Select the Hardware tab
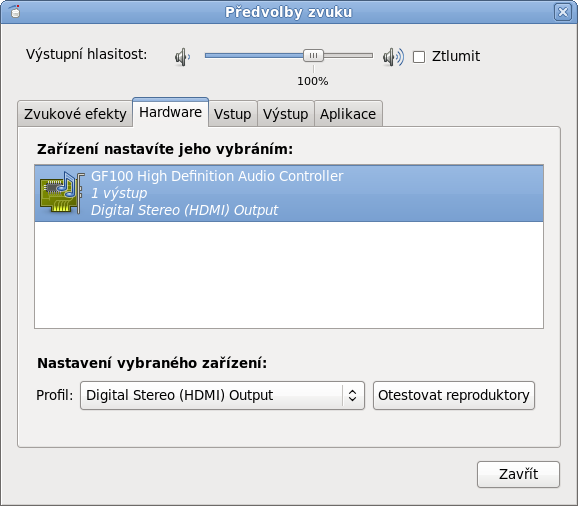The width and height of the screenshot is (578, 506). [x=171, y=112]
